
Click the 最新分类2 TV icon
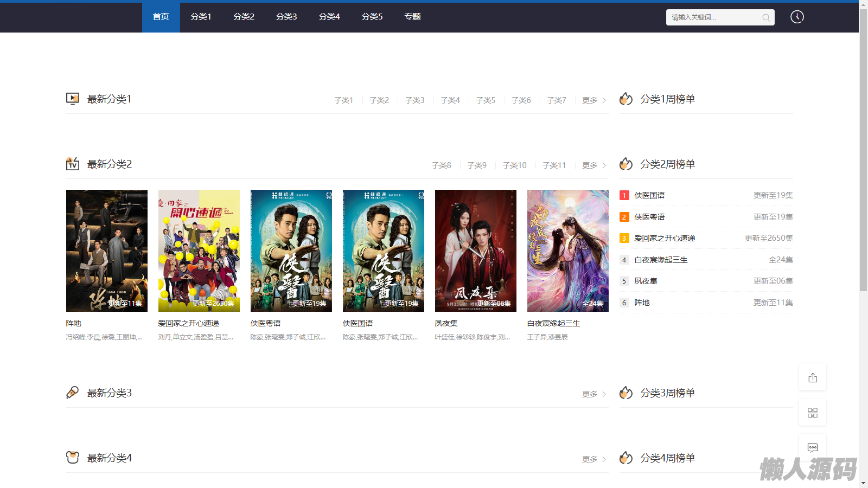[73, 164]
